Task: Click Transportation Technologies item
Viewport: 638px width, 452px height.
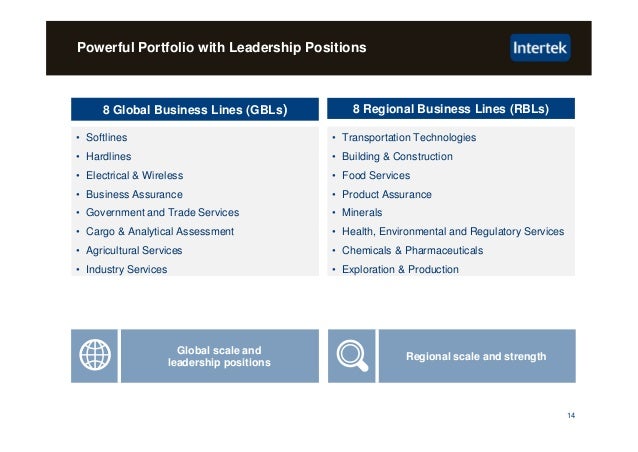Action: point(409,138)
